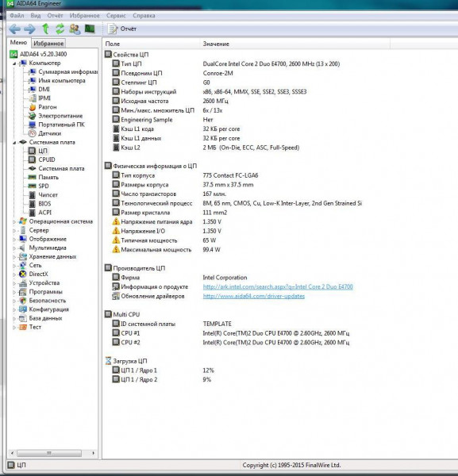This screenshot has width=458, height=476.
Task: Select the Электропитание icon
Action: [33, 116]
